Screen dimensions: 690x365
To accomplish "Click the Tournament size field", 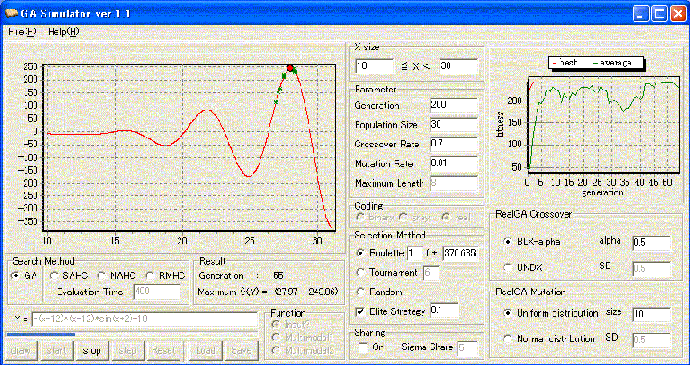I will 431,273.
